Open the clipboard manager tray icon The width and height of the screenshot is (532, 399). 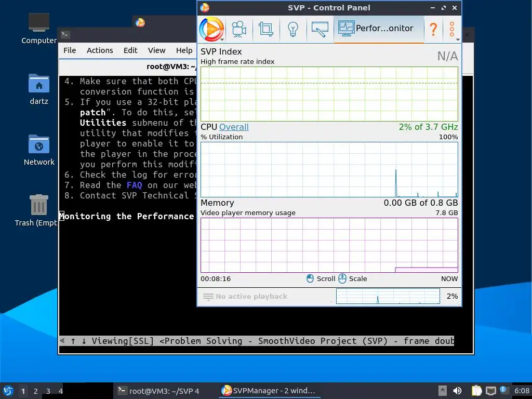pos(477,391)
